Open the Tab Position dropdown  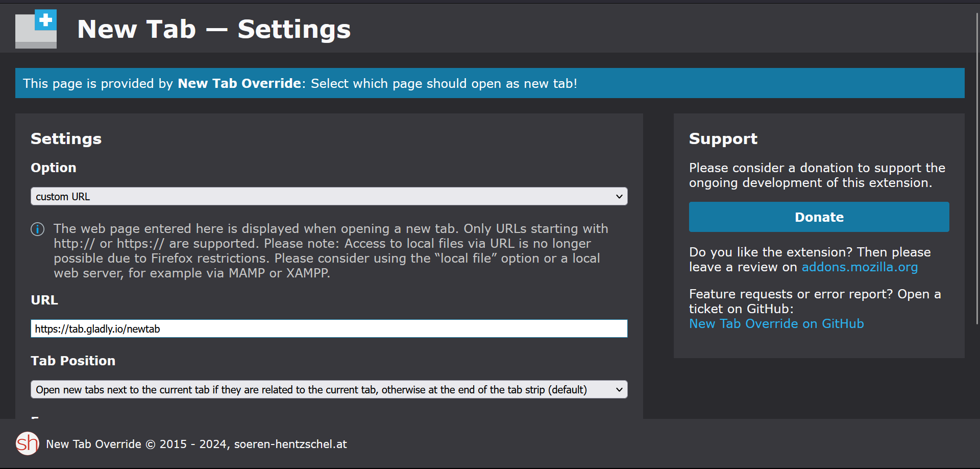point(329,390)
